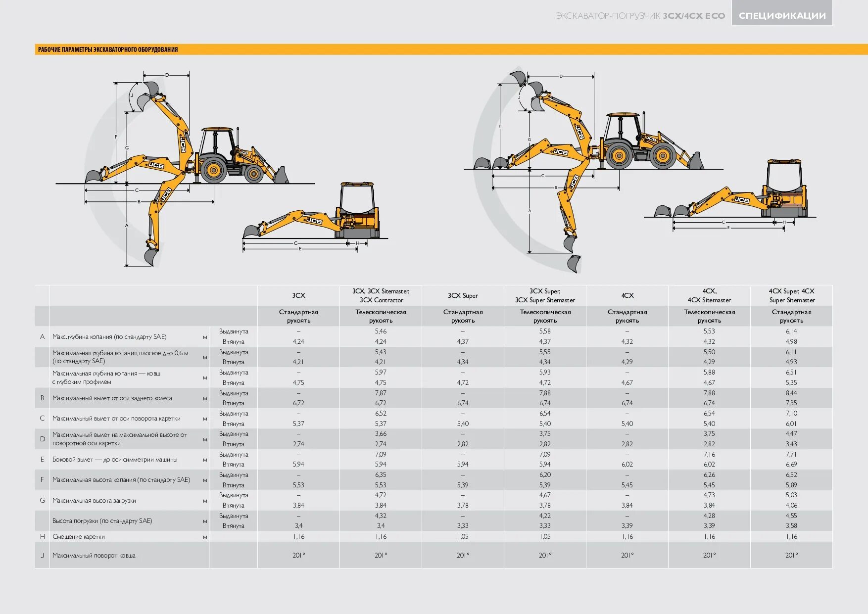Screen dimensions: 868x614
Task: Click row label Боковой вылет — до оси симметрии машины
Action: point(115,459)
